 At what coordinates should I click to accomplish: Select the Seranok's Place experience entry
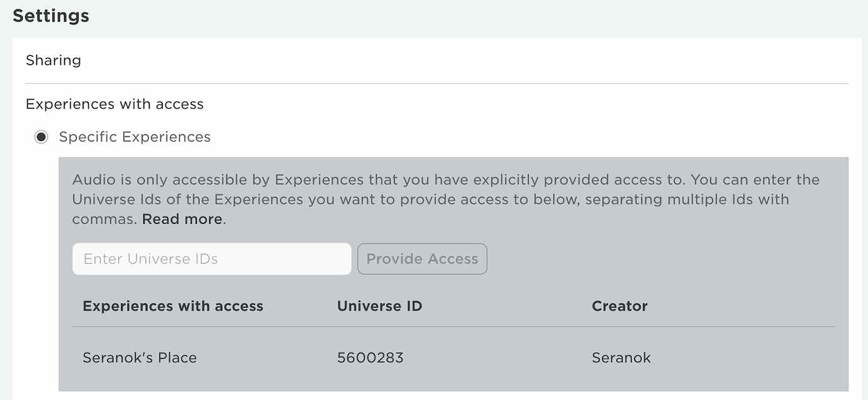(x=140, y=358)
